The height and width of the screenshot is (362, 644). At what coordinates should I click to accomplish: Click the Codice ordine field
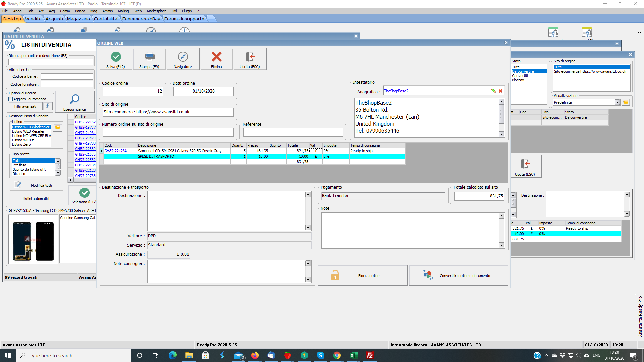coord(133,91)
